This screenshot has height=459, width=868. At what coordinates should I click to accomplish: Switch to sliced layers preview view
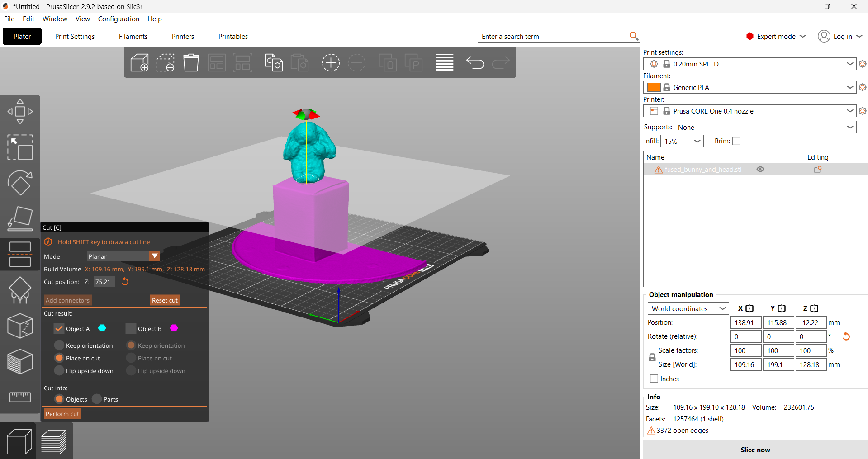[54, 442]
